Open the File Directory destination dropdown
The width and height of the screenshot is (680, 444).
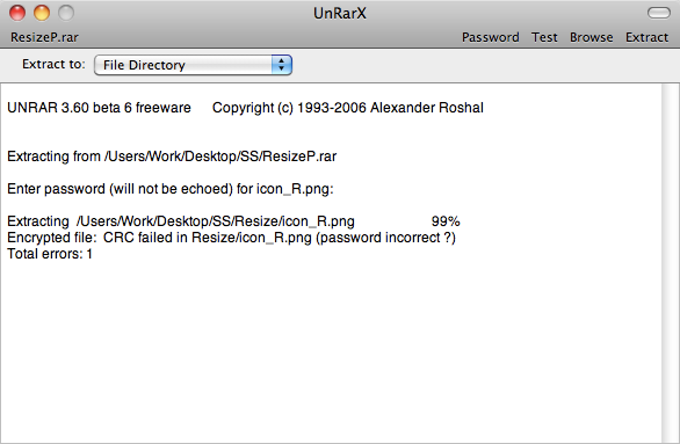point(191,65)
